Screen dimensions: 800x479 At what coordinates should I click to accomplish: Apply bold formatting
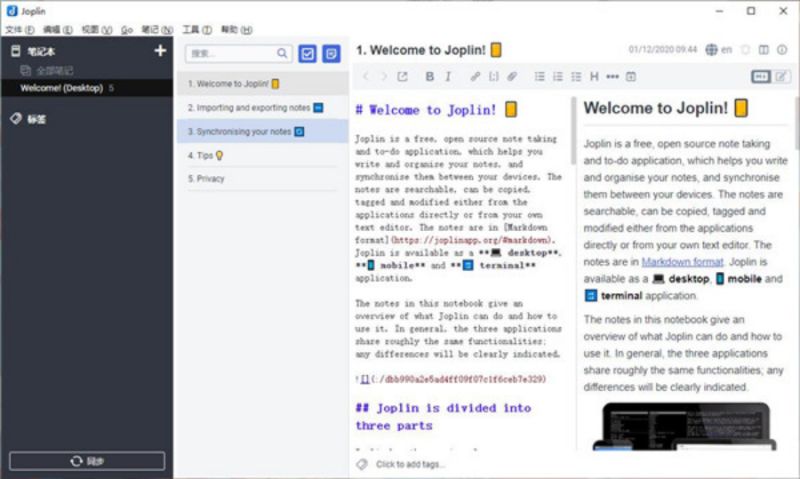point(430,77)
